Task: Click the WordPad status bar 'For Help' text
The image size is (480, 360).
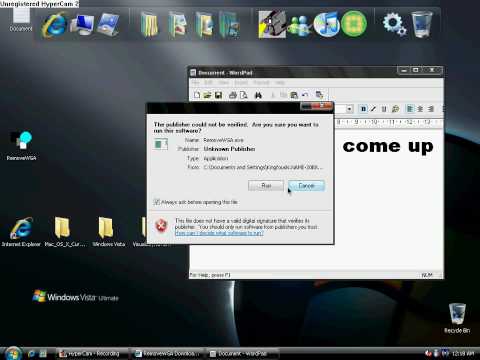Action: pos(210,275)
